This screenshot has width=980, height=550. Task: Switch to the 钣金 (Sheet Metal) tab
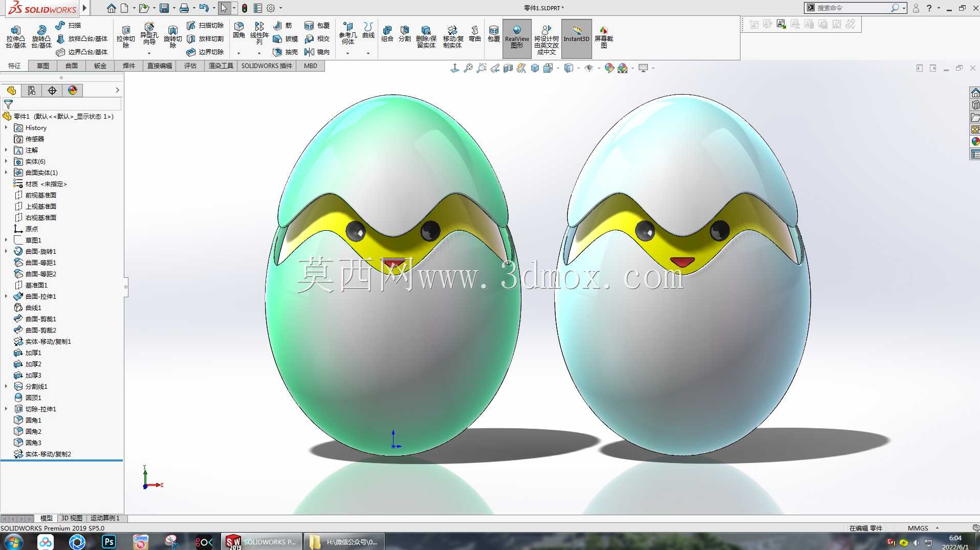click(x=100, y=65)
